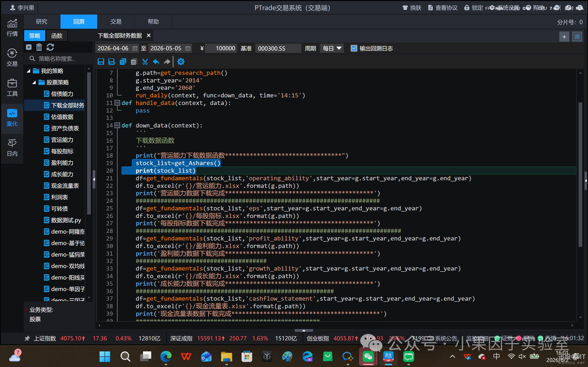This screenshot has width=588, height=367.
Task: Collapse the top panel arrow button
Action: point(577,37)
